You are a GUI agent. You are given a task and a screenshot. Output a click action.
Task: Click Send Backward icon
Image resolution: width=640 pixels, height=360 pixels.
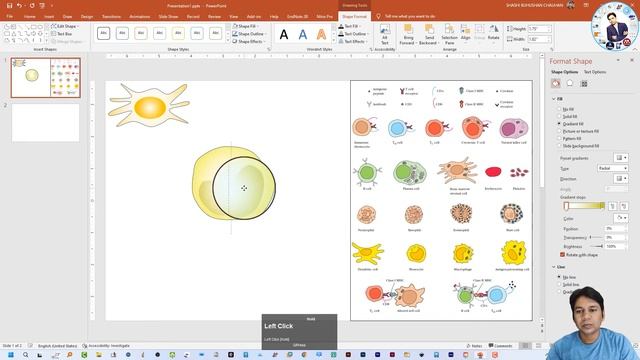pos(428,34)
